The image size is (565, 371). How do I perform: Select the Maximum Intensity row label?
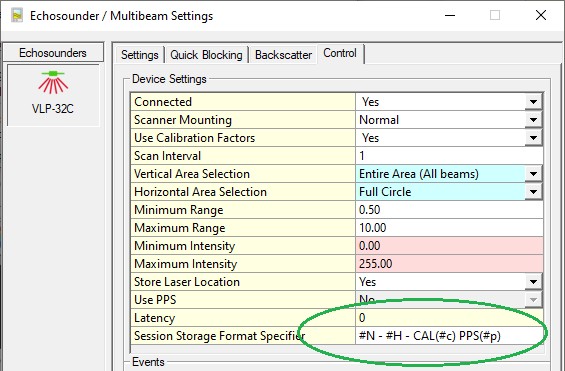243,264
